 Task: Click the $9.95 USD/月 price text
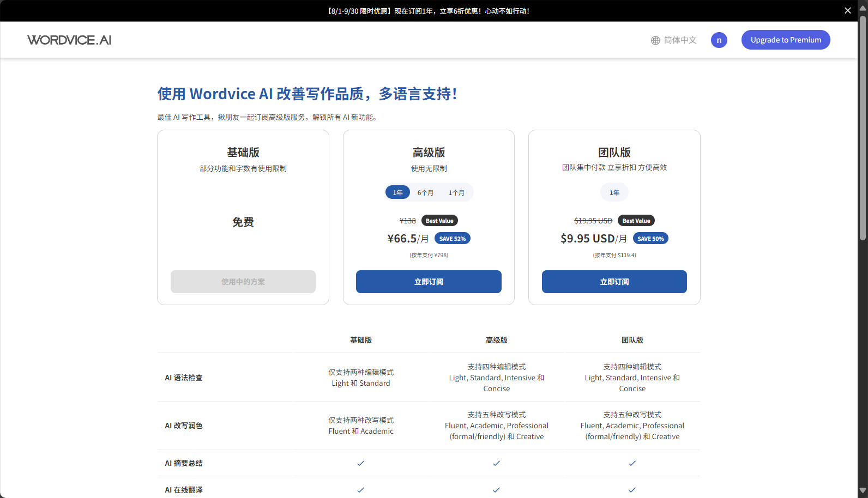[594, 239]
